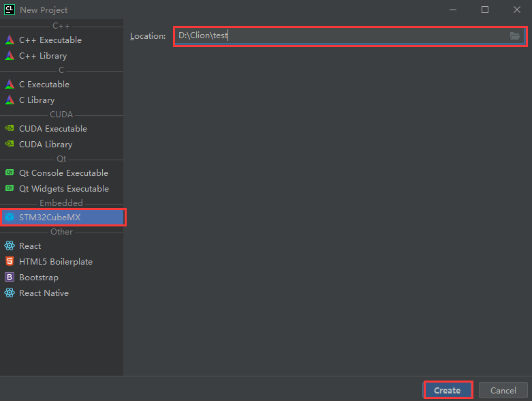Select Bootstrap project template

click(x=62, y=277)
